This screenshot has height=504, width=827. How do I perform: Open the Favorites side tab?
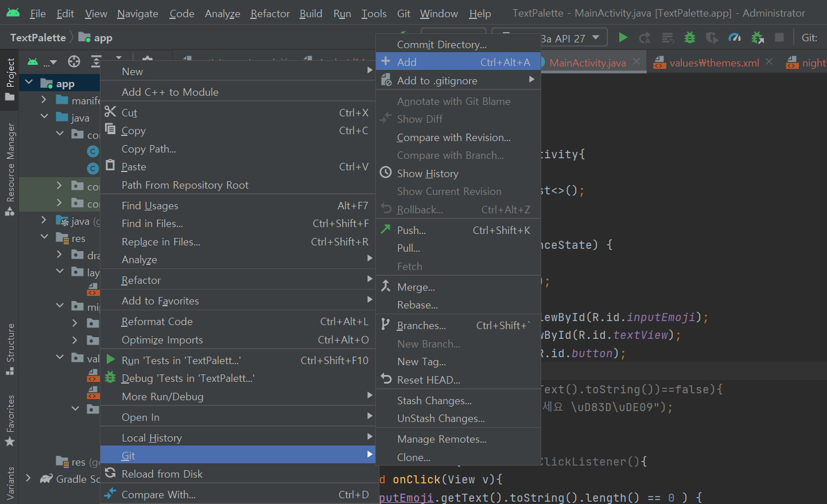[x=10, y=420]
